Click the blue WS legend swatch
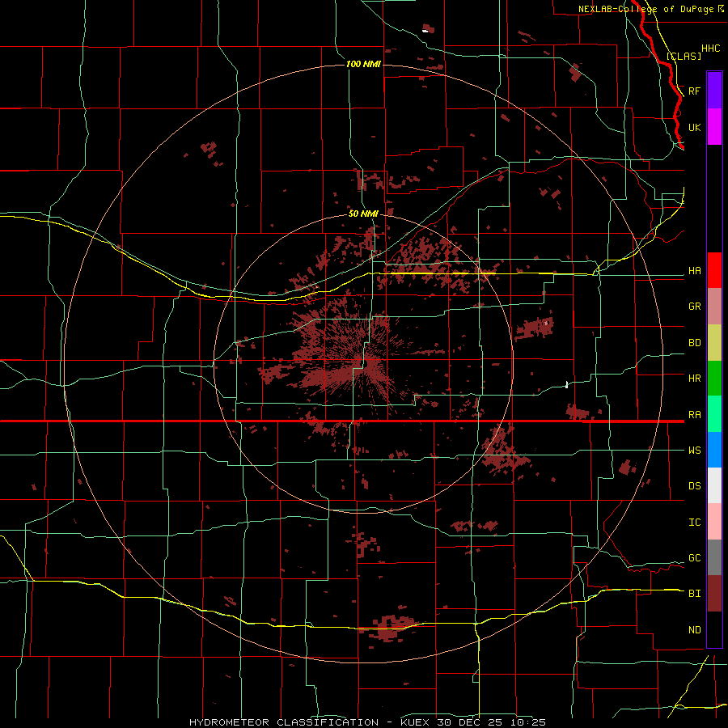The image size is (728, 728). pos(714,450)
